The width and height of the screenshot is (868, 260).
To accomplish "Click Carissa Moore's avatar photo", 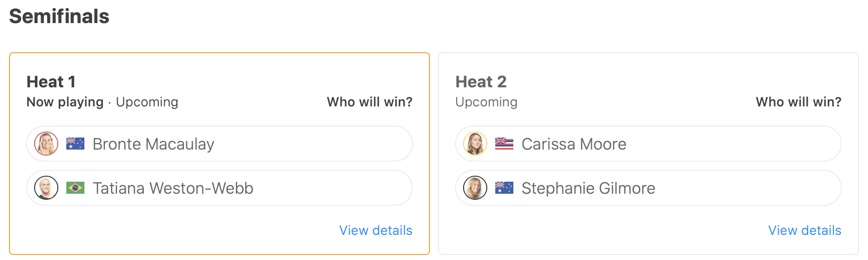I will pyautogui.click(x=475, y=144).
